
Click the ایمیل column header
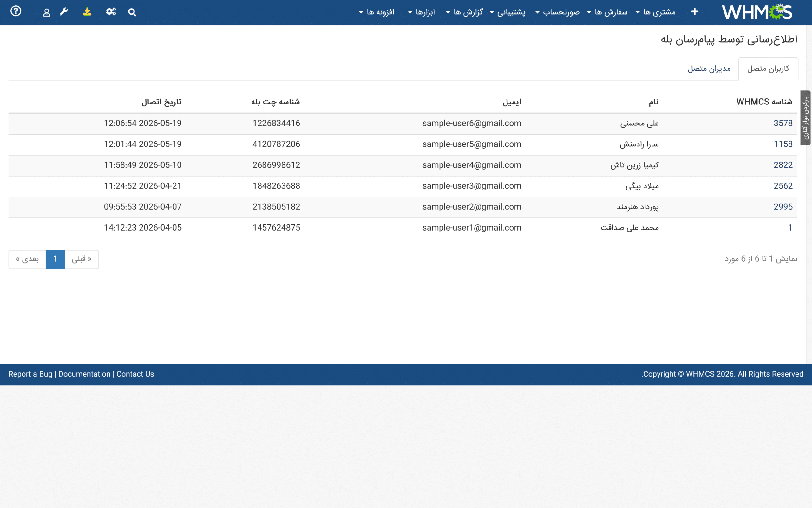point(512,102)
